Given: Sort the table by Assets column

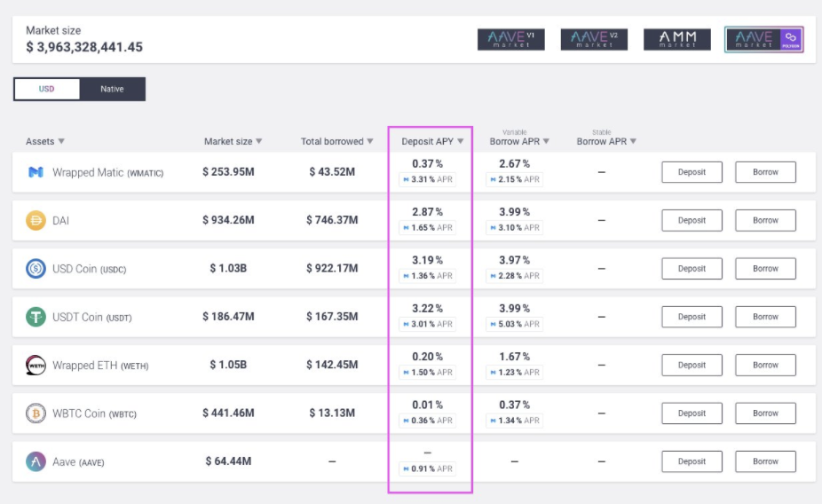Looking at the screenshot, I should pos(45,141).
